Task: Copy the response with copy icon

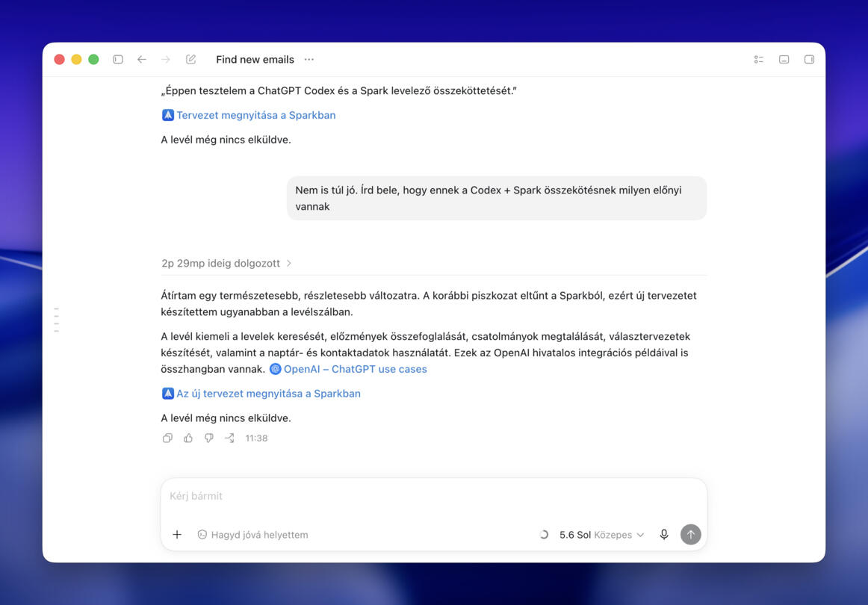Action: [167, 438]
